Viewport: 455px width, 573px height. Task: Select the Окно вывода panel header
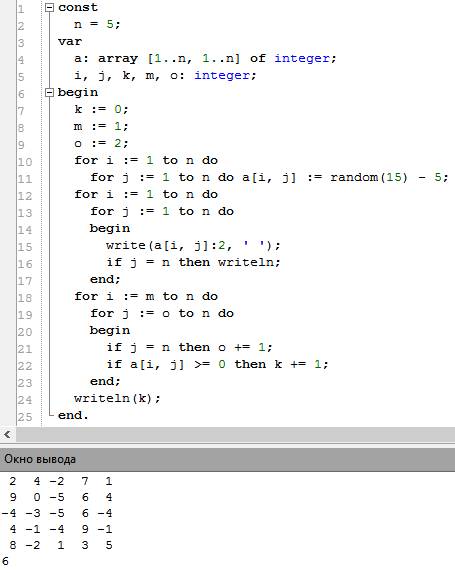[x=227, y=459]
